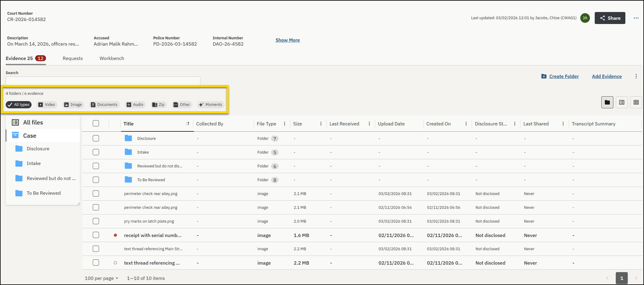Open the 100 per page dropdown

click(101, 278)
